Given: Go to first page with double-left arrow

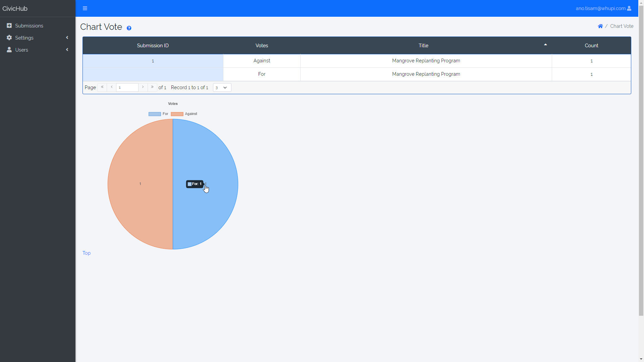Looking at the screenshot, I should (x=102, y=87).
